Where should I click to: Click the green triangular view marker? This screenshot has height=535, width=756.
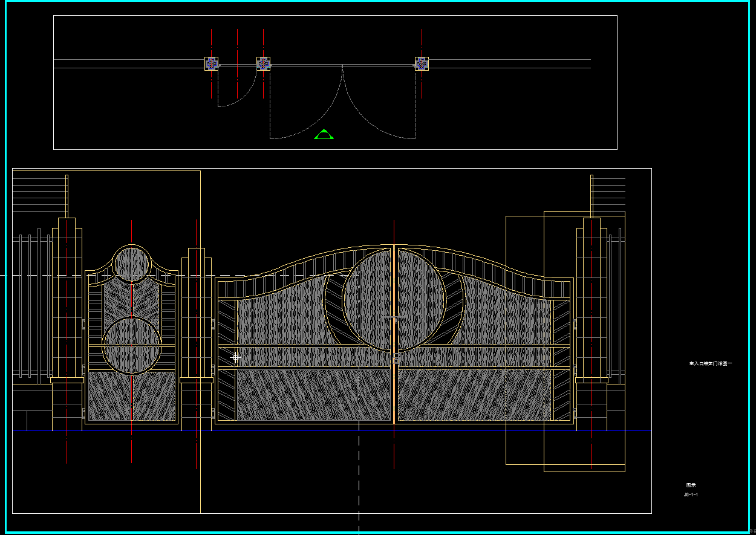point(324,135)
